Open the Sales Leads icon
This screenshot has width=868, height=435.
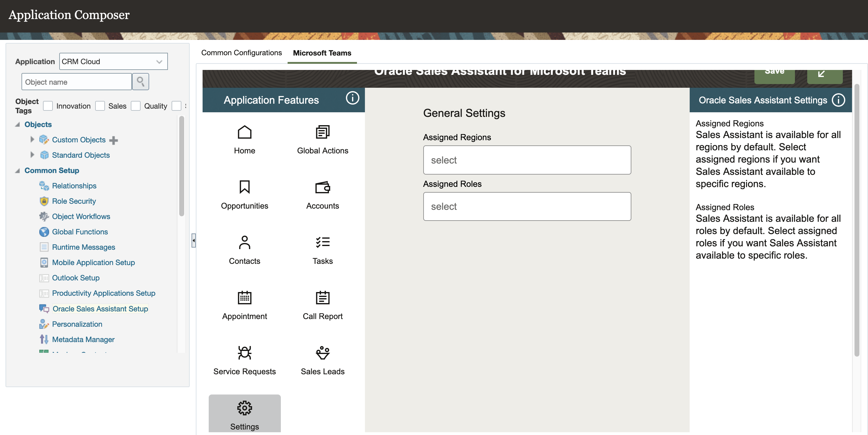click(x=323, y=352)
